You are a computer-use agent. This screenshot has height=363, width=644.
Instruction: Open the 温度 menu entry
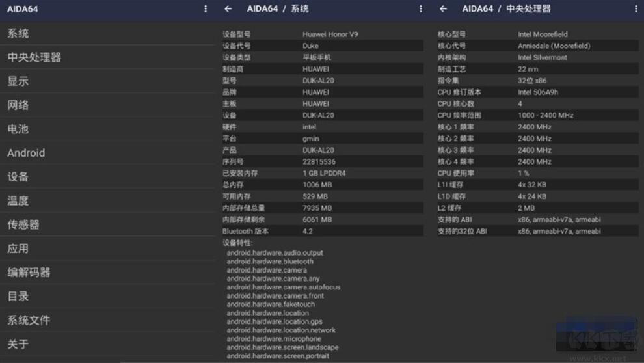coord(107,200)
